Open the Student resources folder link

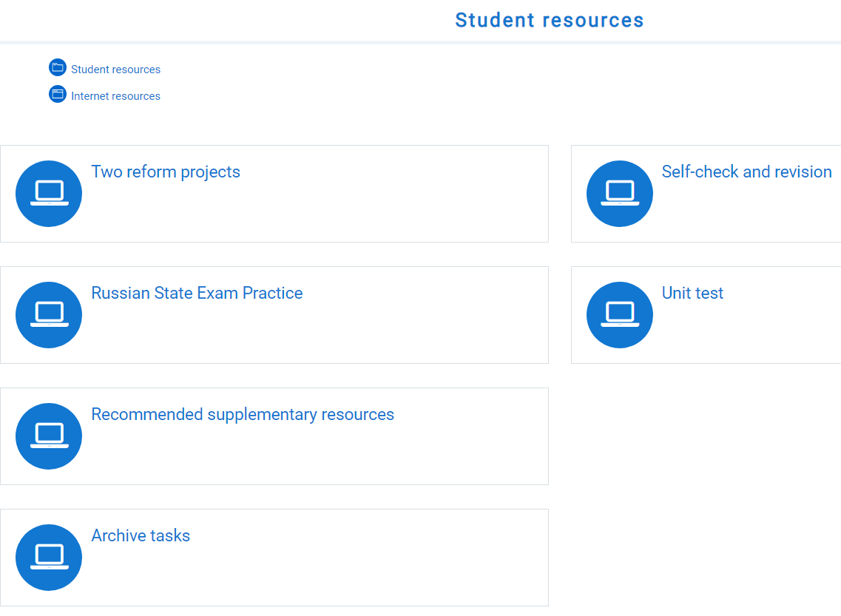tap(115, 69)
